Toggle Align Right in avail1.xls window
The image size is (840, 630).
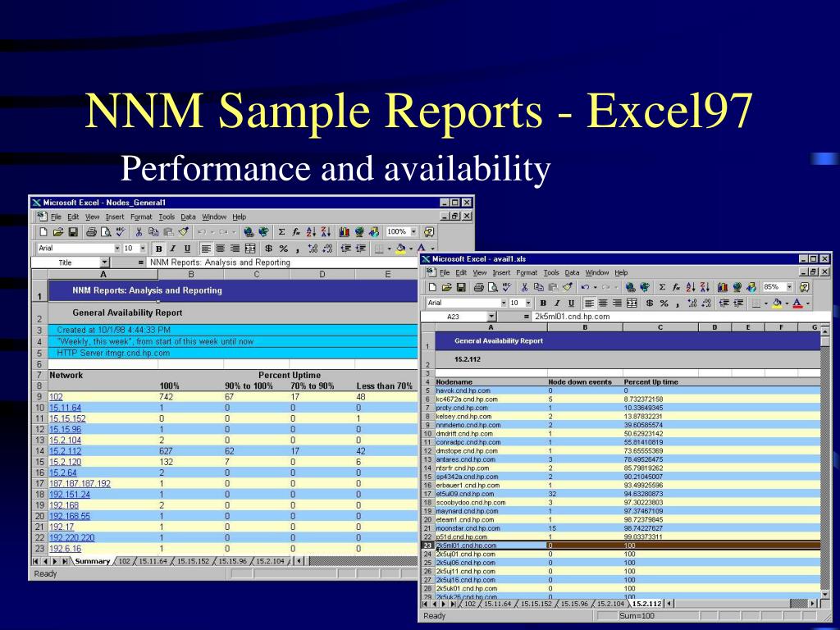[617, 304]
